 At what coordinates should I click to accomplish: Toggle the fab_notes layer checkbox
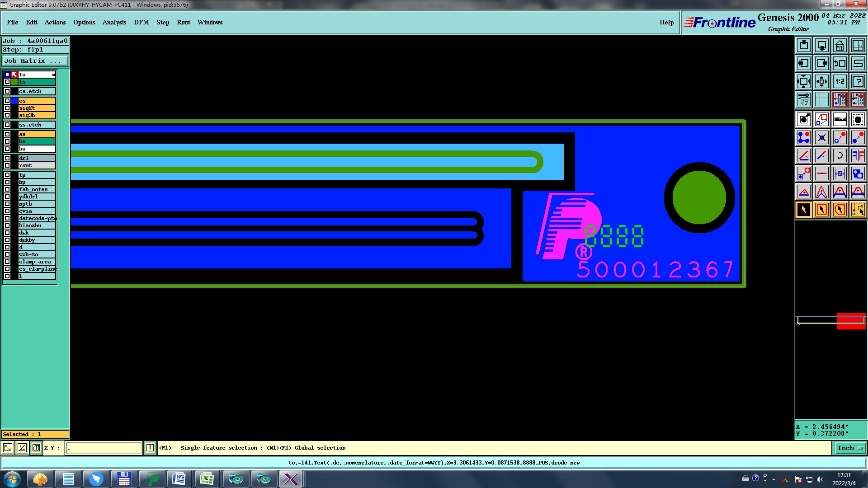[x=7, y=189]
